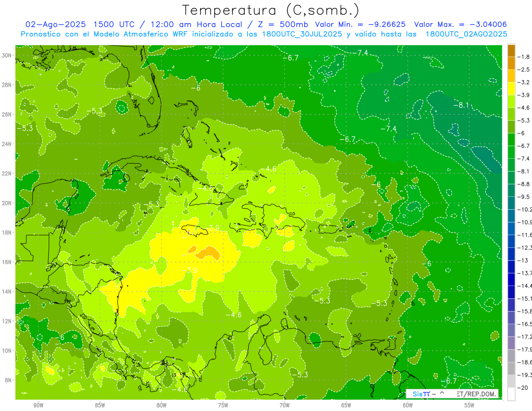Pick the gray swatch between -18.6 and -19.3
The width and height of the screenshot is (532, 411).
[x=511, y=368]
